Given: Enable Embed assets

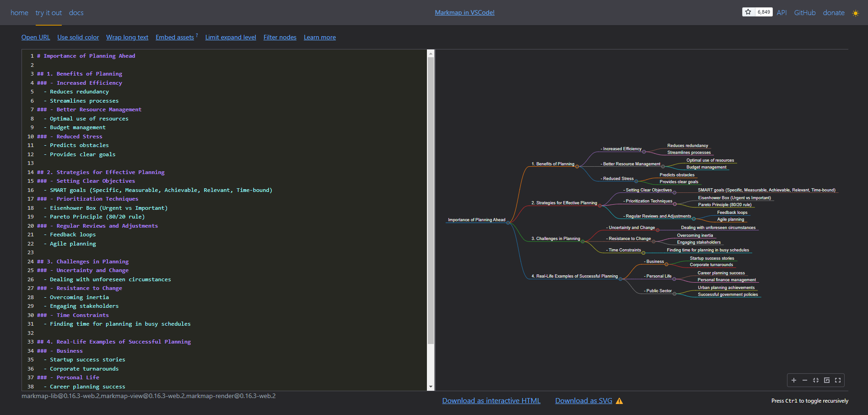Looking at the screenshot, I should 174,37.
